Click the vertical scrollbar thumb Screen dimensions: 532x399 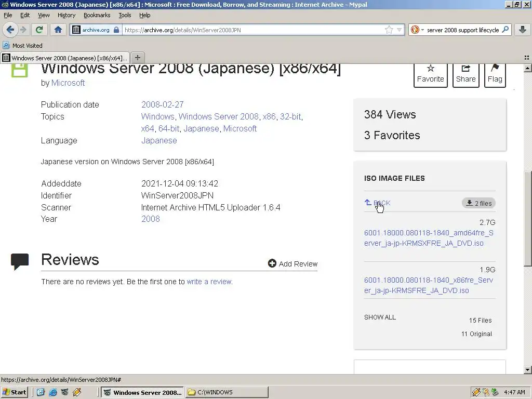coord(527,218)
